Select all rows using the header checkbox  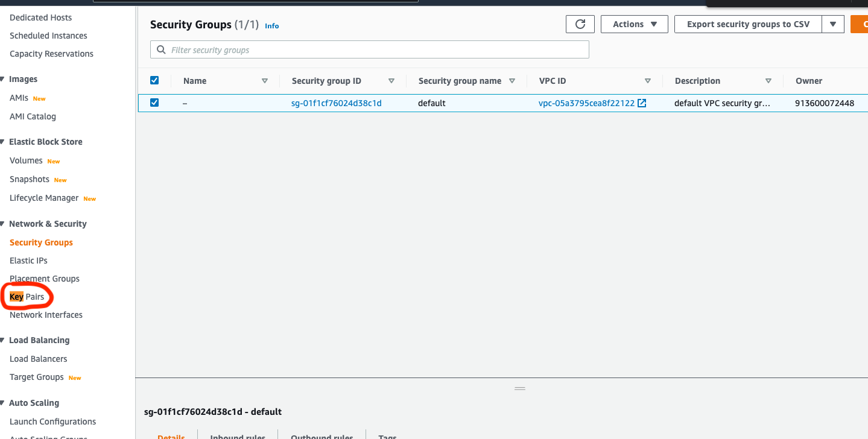tap(154, 80)
